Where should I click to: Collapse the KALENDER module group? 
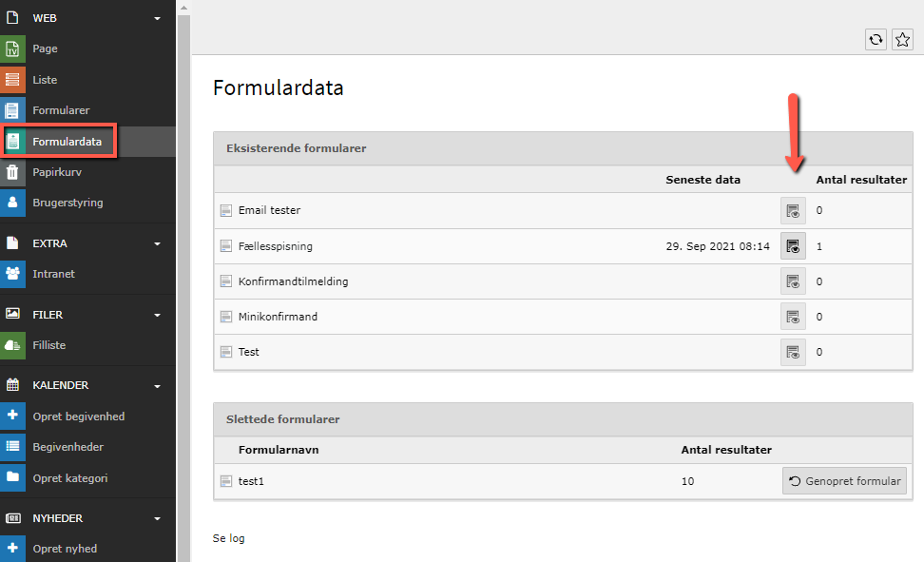point(157,386)
